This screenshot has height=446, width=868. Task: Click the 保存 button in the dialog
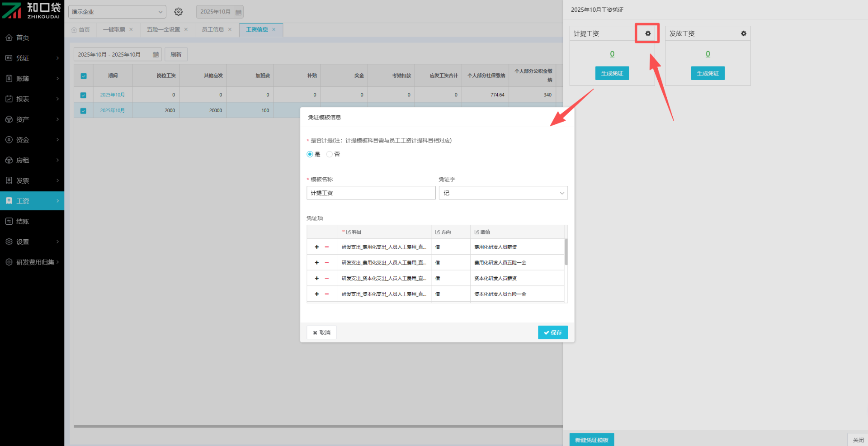(552, 332)
